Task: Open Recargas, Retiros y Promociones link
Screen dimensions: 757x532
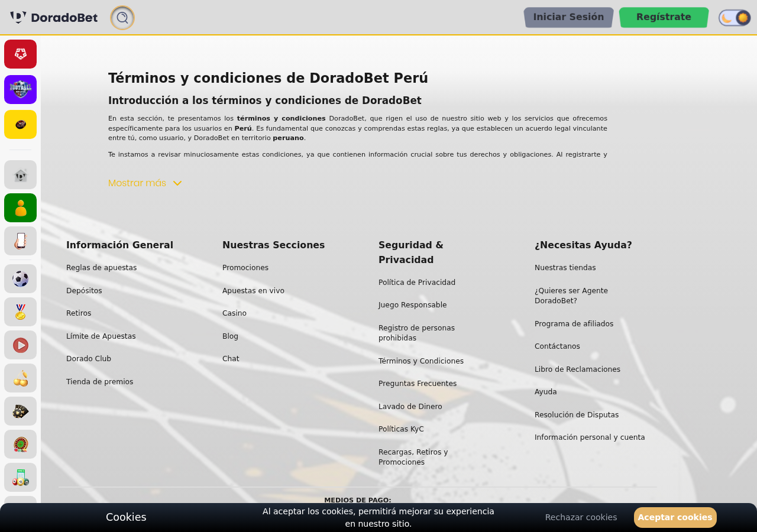Action: 413,457
